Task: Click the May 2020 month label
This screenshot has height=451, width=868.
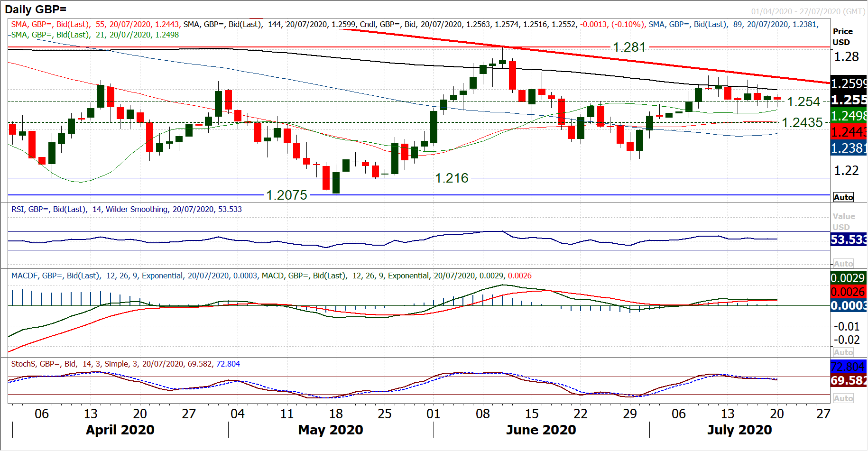Action: [x=330, y=430]
